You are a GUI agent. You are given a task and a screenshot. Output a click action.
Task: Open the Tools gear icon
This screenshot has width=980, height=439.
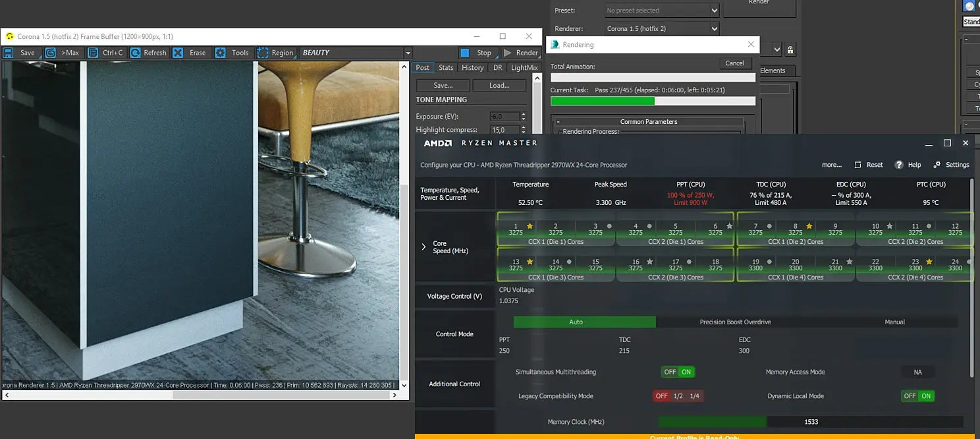coord(221,53)
